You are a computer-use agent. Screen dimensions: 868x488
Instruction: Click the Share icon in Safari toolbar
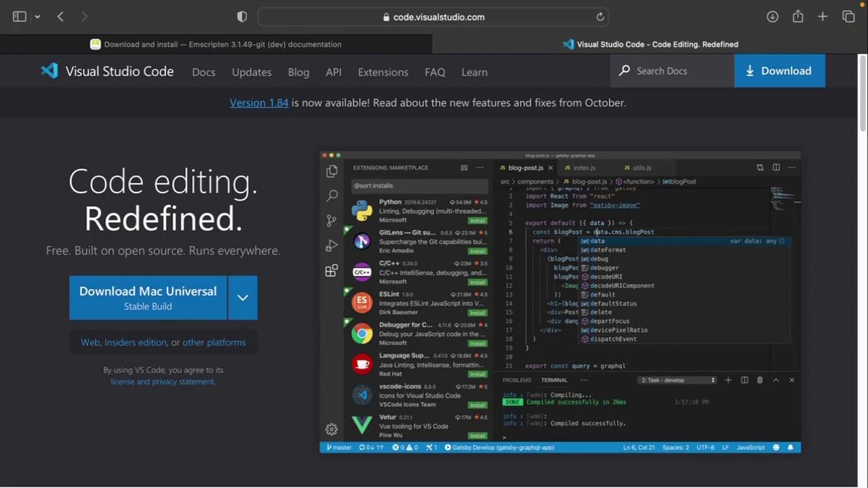[797, 17]
